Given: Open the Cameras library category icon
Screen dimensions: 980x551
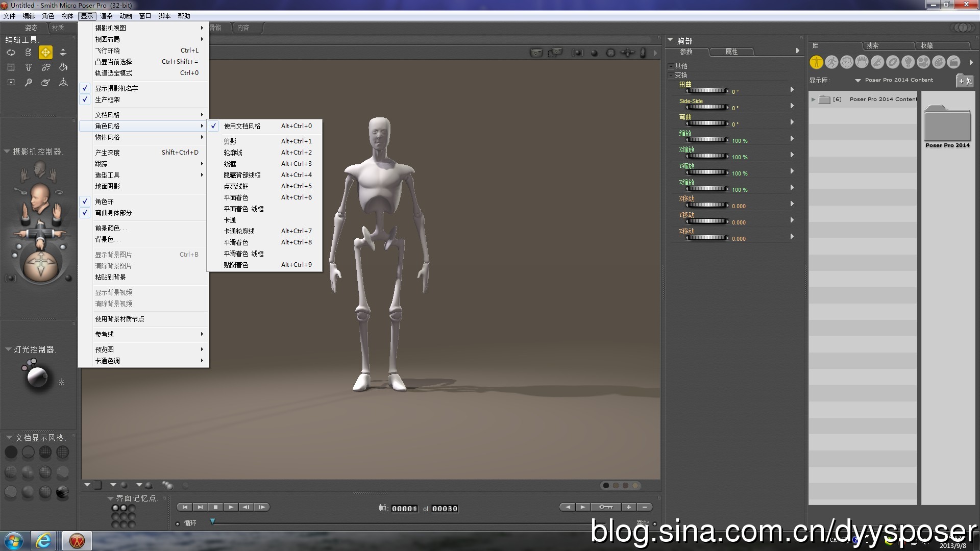Looking at the screenshot, I should pos(923,62).
